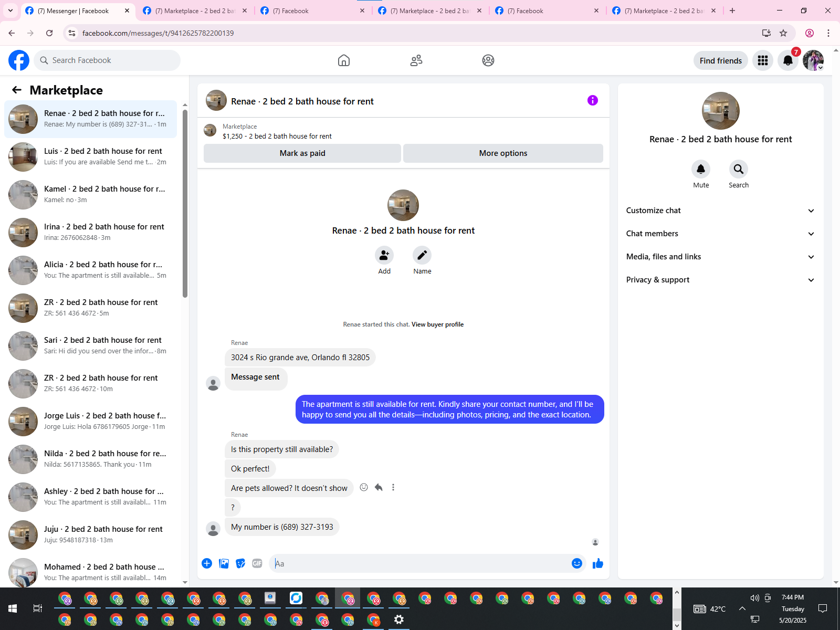
Task: Open the Groups icon in top navigation
Action: [x=488, y=60]
